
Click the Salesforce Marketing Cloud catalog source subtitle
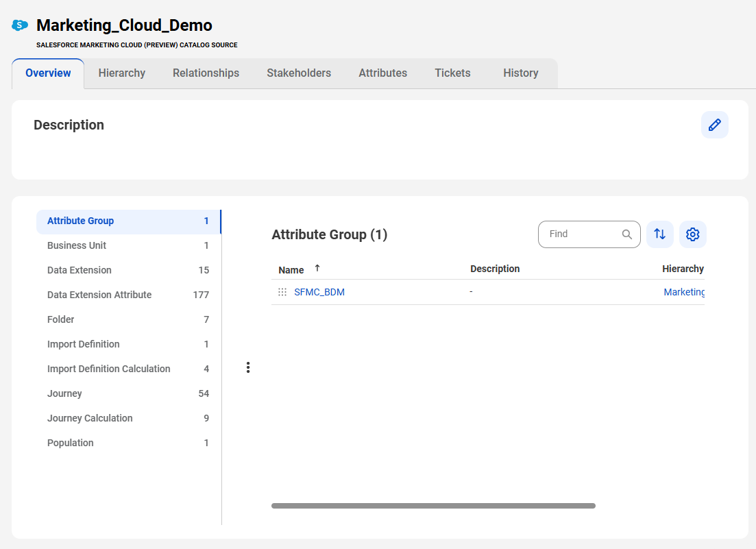pyautogui.click(x=137, y=45)
